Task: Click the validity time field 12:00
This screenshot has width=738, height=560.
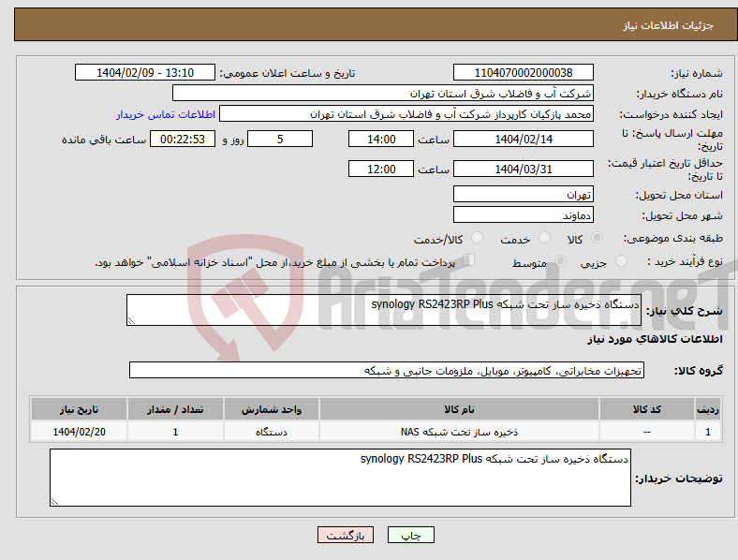Action: (x=381, y=169)
